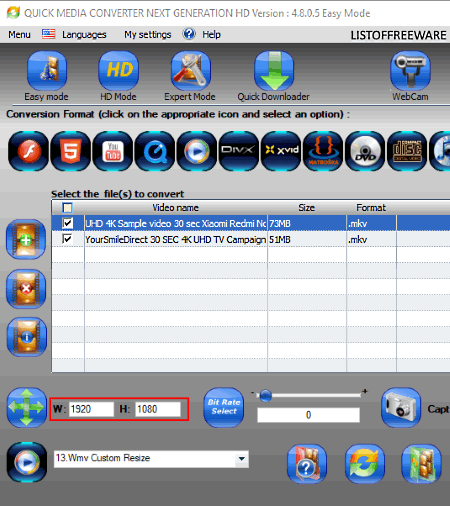Click .mkv format cell of UHD 4K row
Image resolution: width=450 pixels, height=506 pixels.
coord(371,223)
